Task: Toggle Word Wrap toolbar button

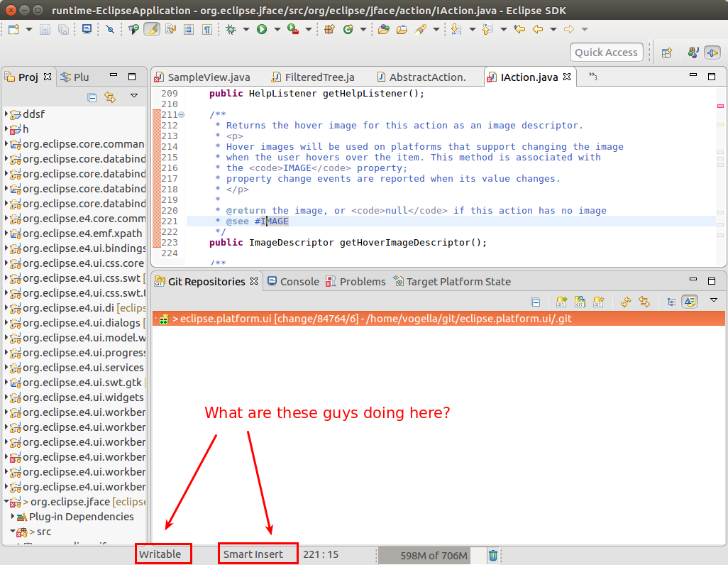Action: [170, 29]
